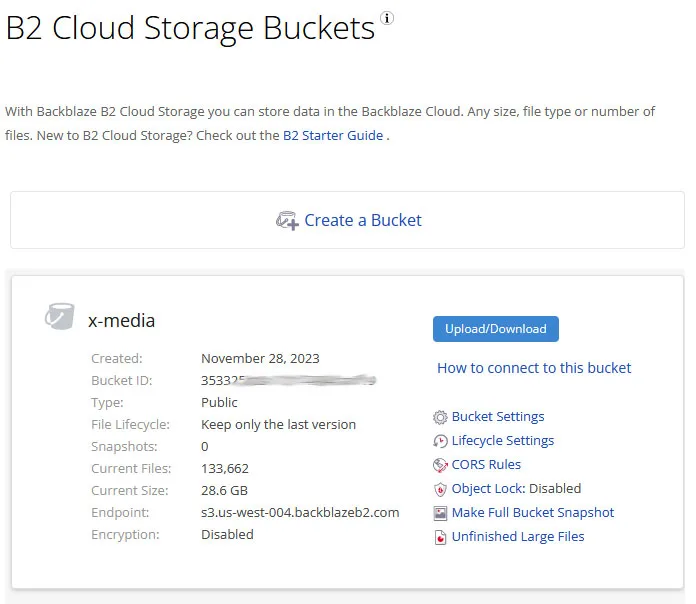Click the B2 Cloud Storage Buckets heading
Screen dimensions: 696x604
(x=190, y=28)
